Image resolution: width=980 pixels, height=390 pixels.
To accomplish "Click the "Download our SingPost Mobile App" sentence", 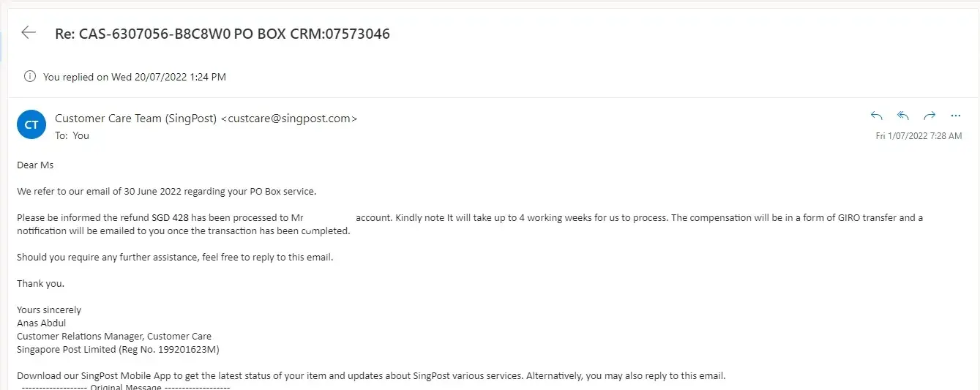I will pyautogui.click(x=220, y=376).
